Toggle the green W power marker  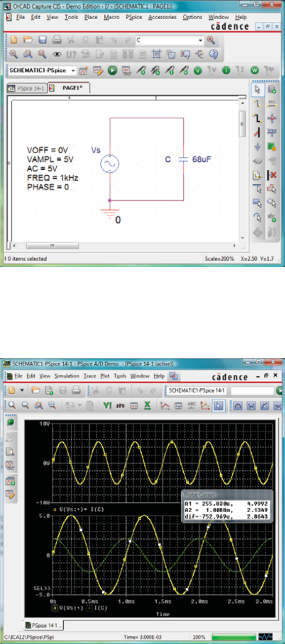point(254,71)
